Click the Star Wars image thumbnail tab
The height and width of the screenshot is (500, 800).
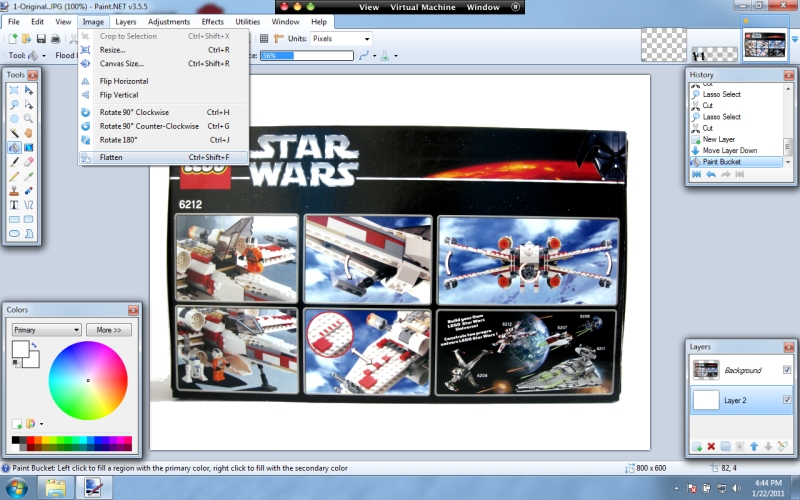(764, 45)
